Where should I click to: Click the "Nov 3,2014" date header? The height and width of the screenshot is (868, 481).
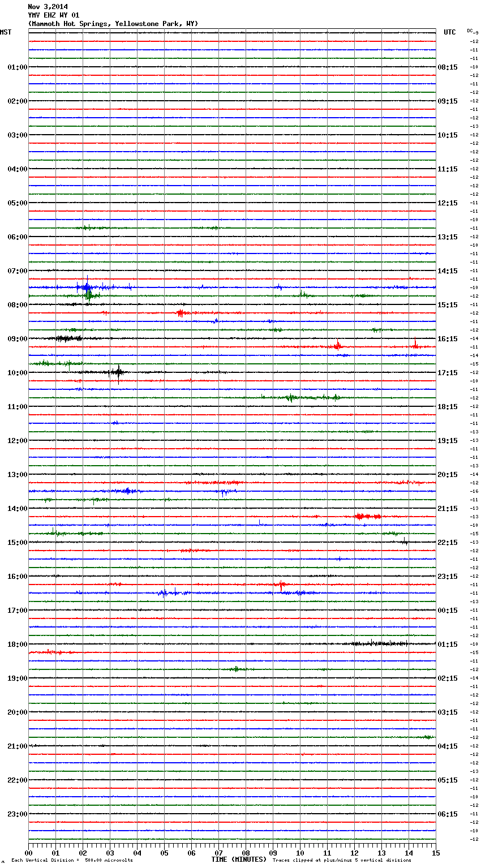coord(48,7)
